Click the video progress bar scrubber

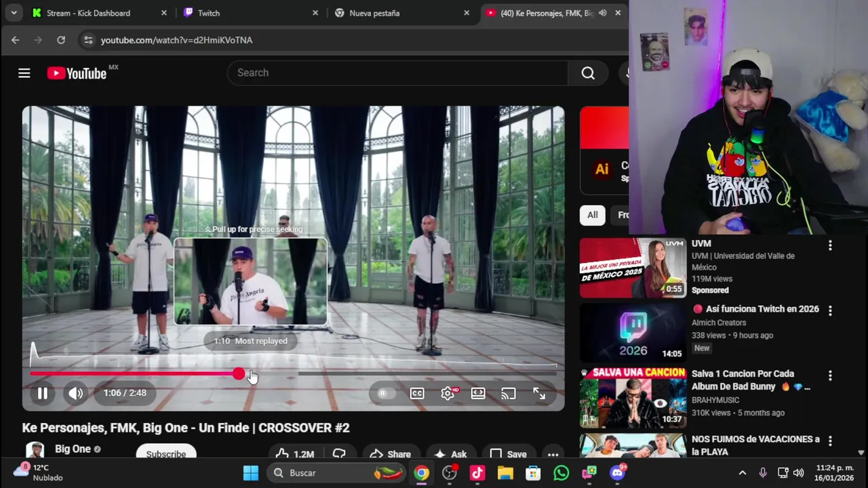239,373
